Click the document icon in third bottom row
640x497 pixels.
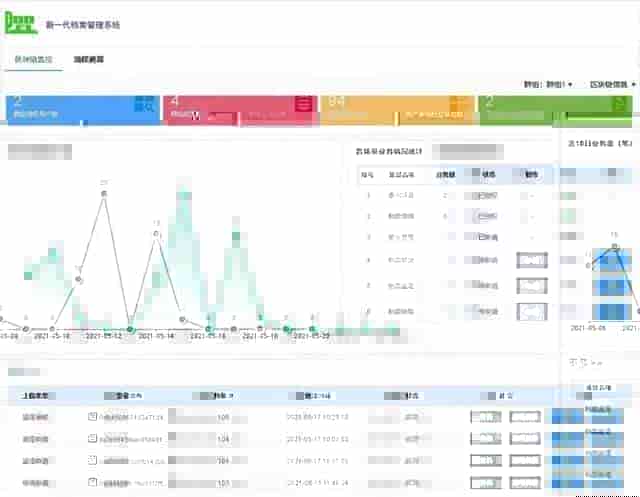coord(92,460)
